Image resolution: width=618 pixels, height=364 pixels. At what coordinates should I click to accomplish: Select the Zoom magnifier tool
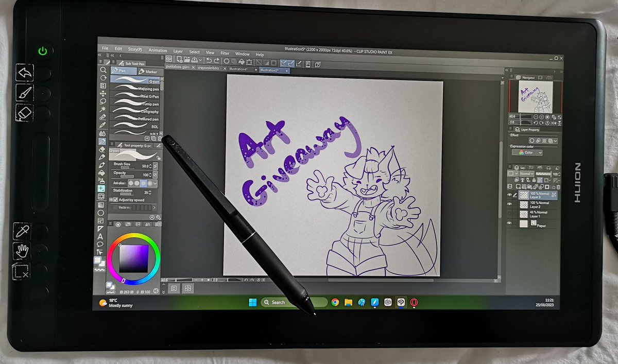(103, 70)
